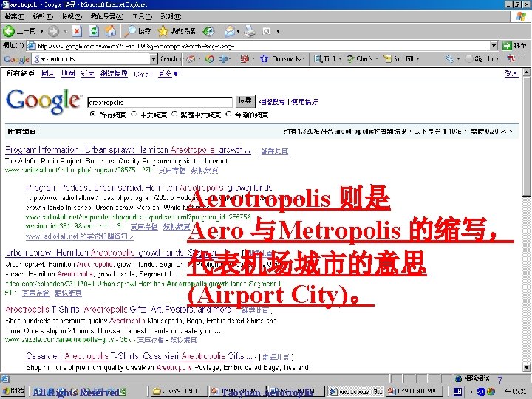This screenshot has width=532, height=399.
Task: Open 'Program Information - Urban sprawl' result link
Action: point(128,150)
